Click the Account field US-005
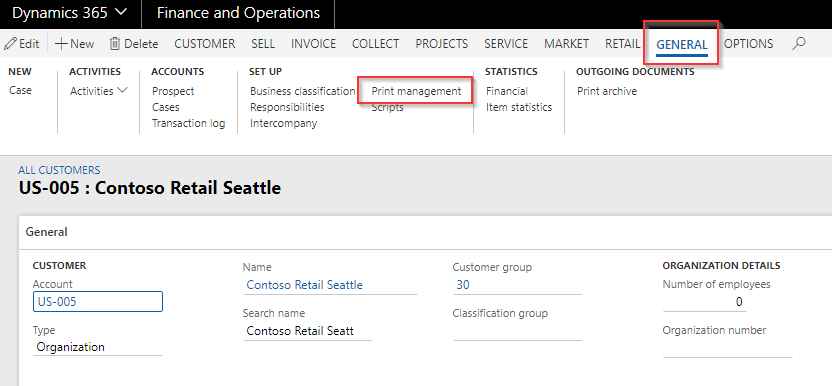Screen dimensions: 832x386 pos(98,302)
